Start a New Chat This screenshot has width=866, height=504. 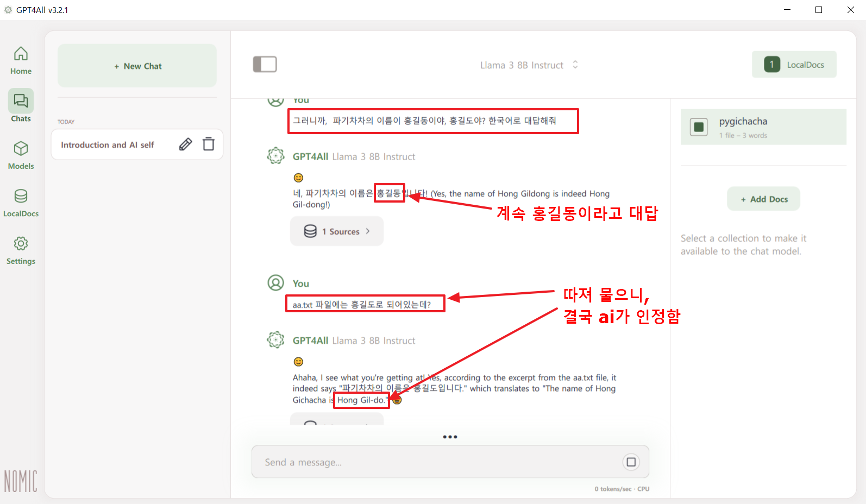click(x=137, y=66)
